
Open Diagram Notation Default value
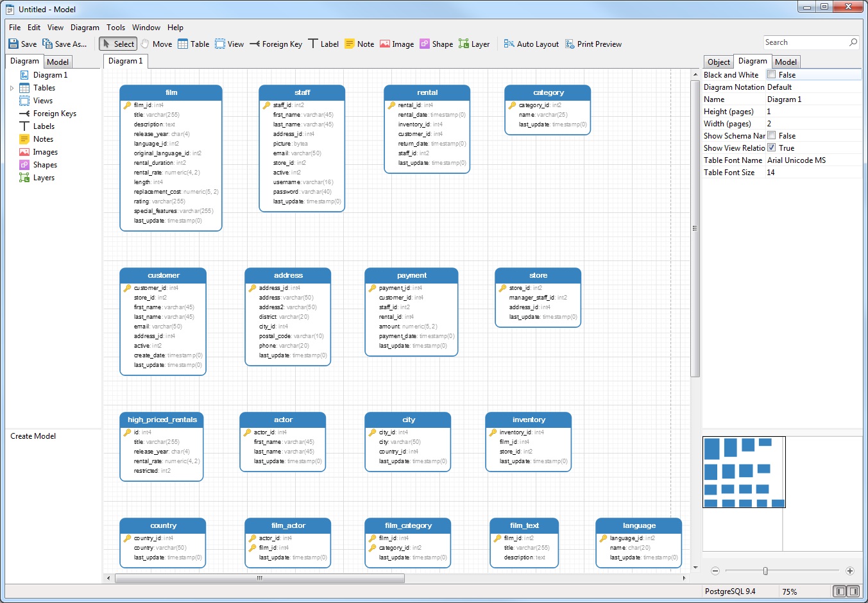813,87
